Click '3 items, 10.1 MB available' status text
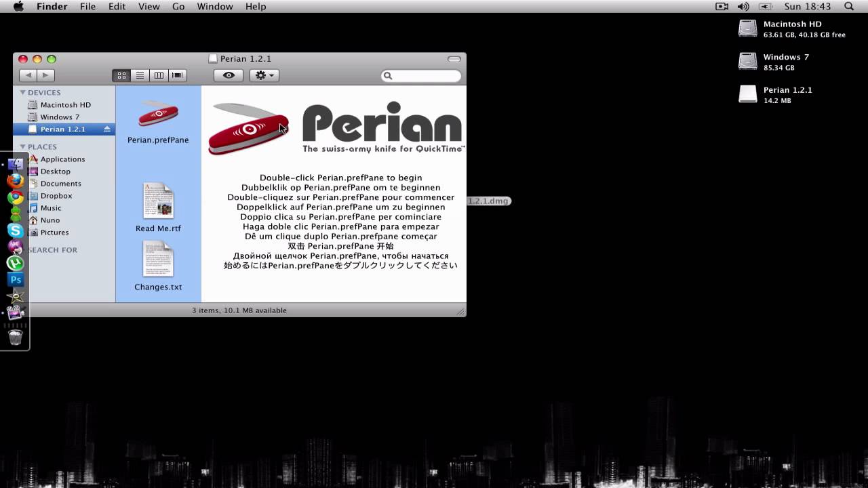This screenshot has height=488, width=868. [239, 310]
